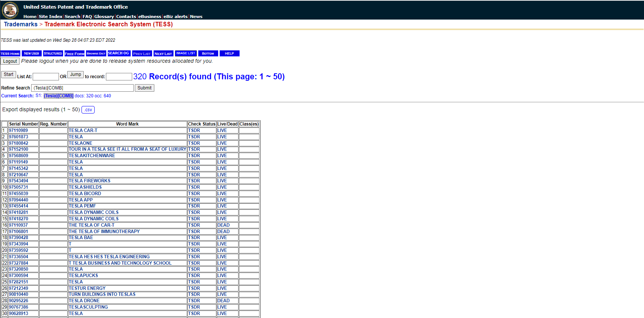This screenshot has height=318, width=644.
Task: Focus the to record input field
Action: [x=119, y=77]
